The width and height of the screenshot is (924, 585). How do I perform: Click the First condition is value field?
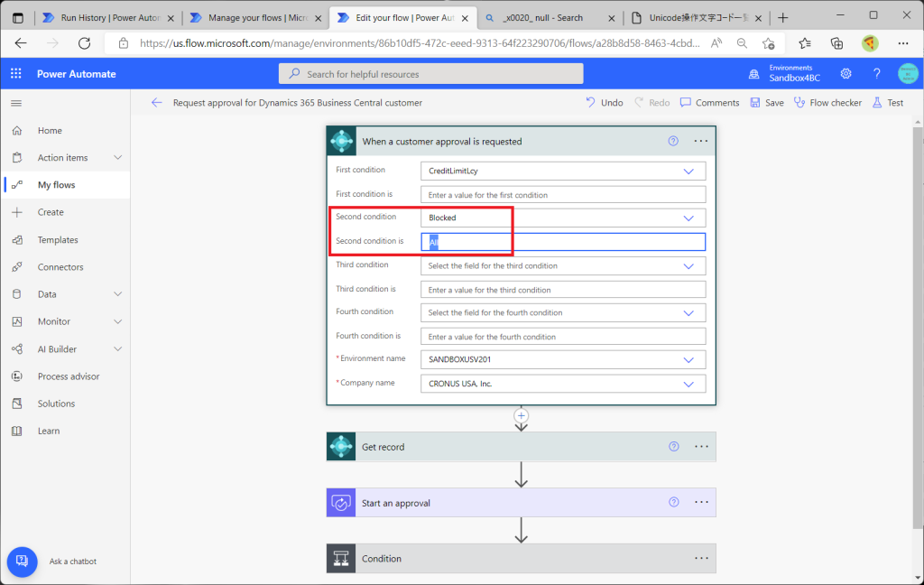point(563,195)
